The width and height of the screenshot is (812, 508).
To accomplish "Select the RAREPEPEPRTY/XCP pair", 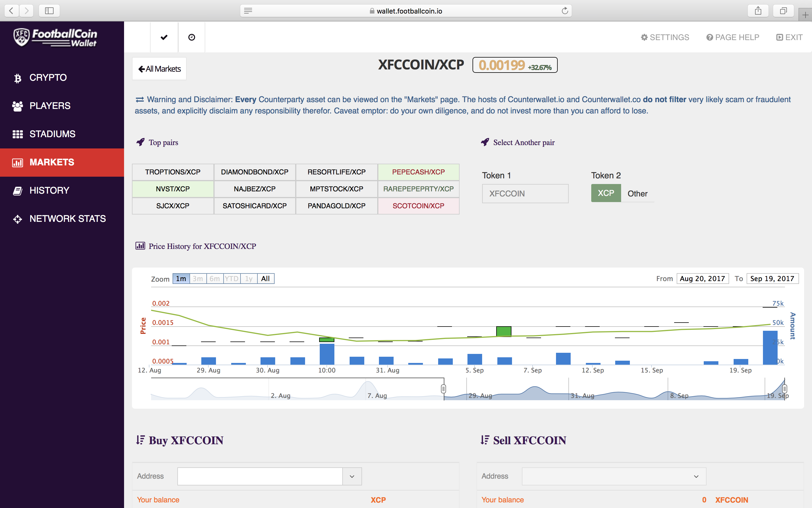I will click(418, 189).
